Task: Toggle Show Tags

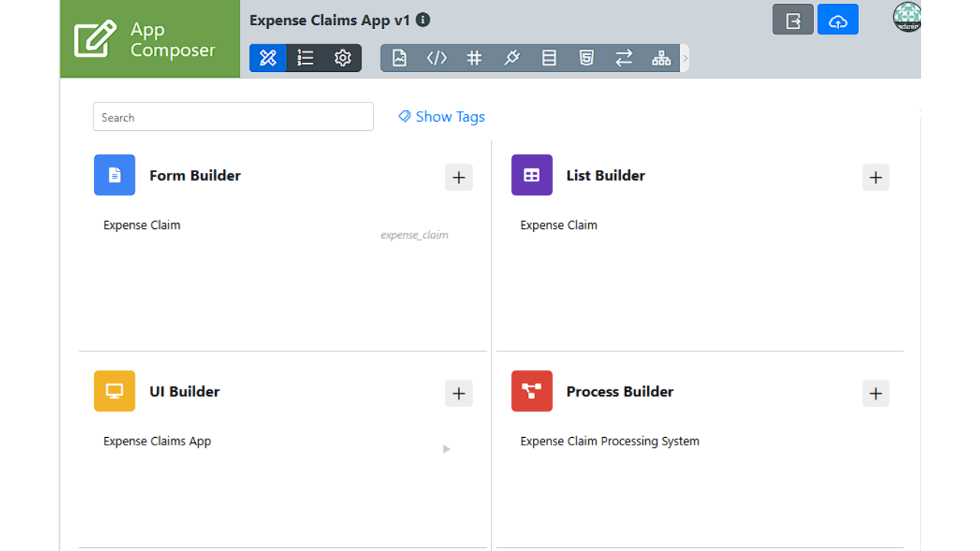Action: point(442,116)
